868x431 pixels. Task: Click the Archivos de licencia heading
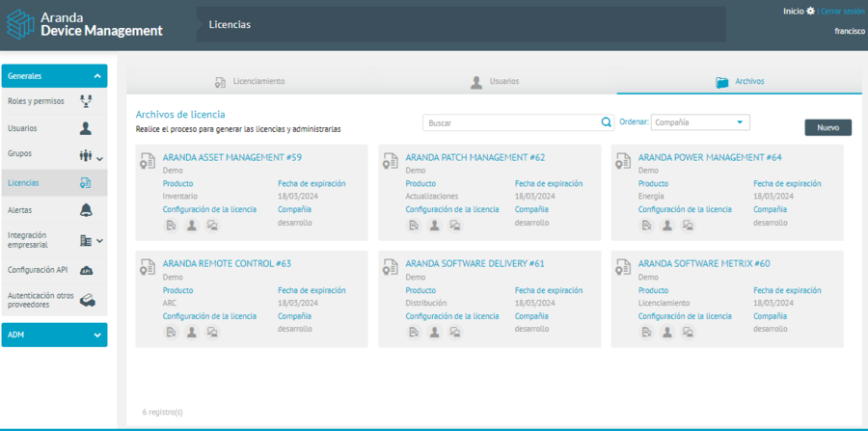coord(180,115)
